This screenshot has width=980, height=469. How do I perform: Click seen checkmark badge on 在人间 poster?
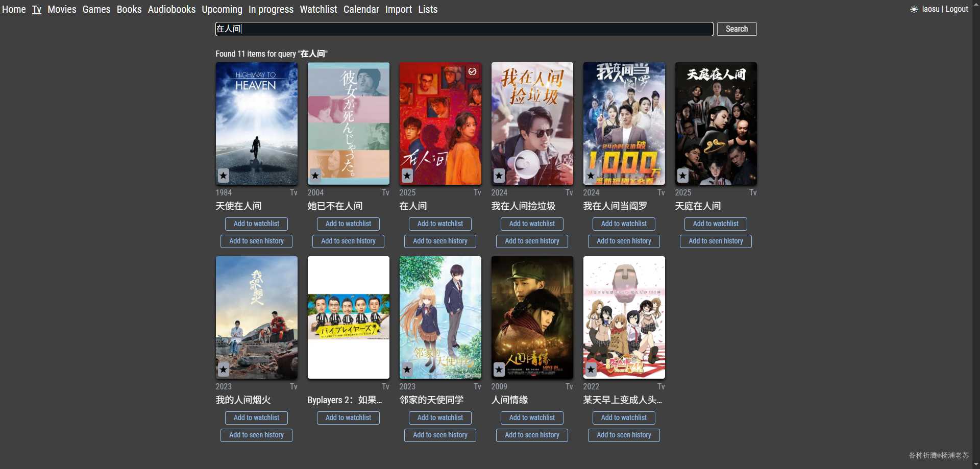click(x=473, y=71)
